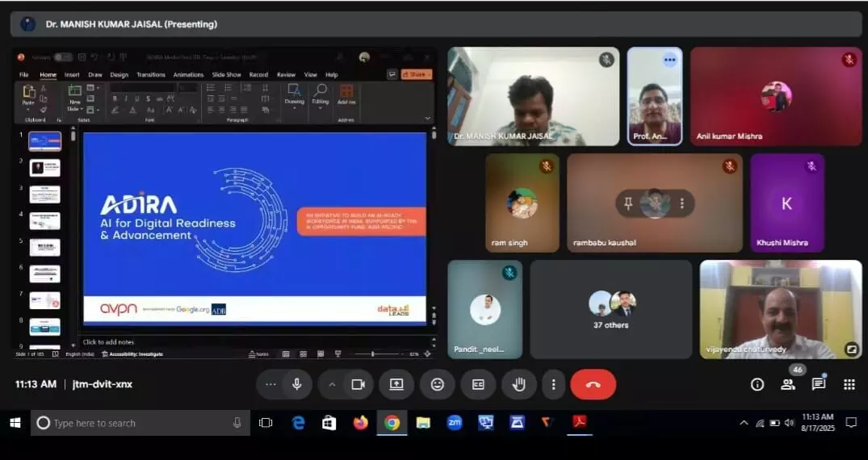Screen dimensions: 868x460
Task: Raise hand in the meeting
Action: pyautogui.click(x=518, y=384)
